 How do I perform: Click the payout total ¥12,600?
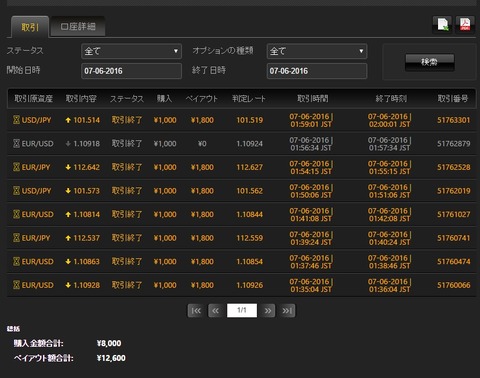[x=111, y=358]
